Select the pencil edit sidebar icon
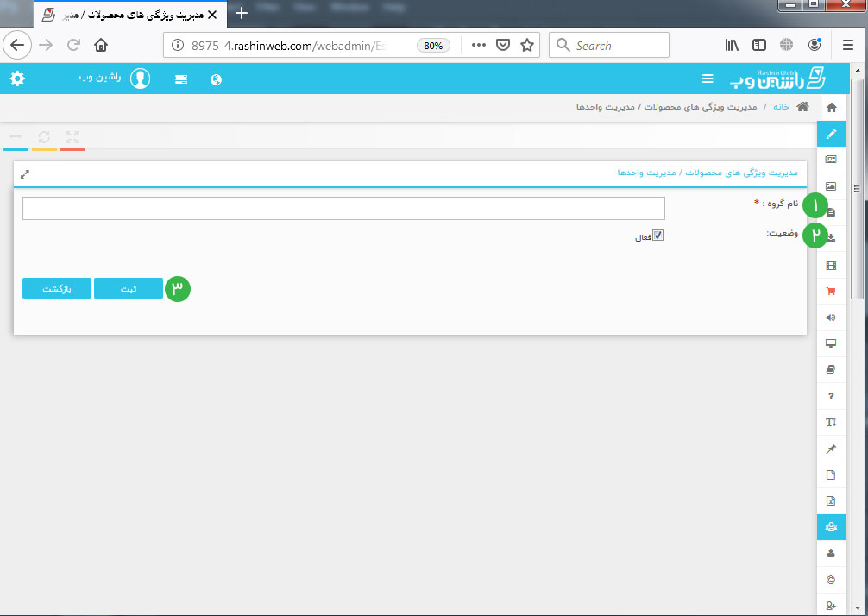Screen dimensions: 868x616 [831, 134]
